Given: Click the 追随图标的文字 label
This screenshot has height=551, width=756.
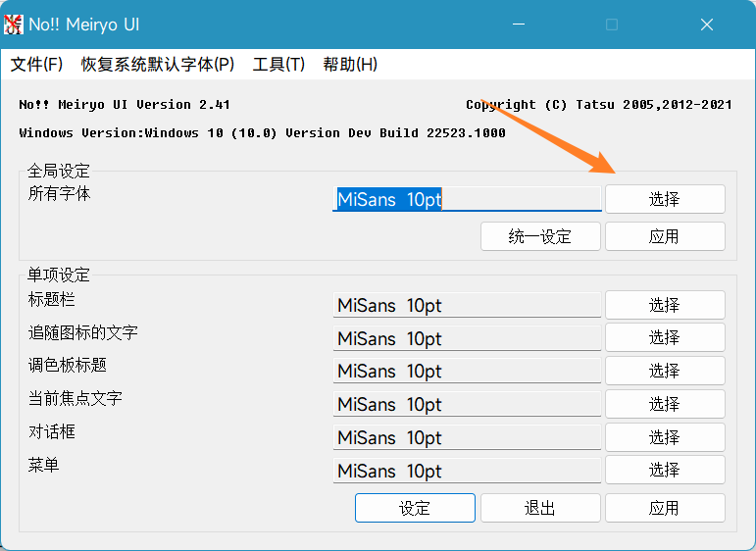Looking at the screenshot, I should point(83,332).
